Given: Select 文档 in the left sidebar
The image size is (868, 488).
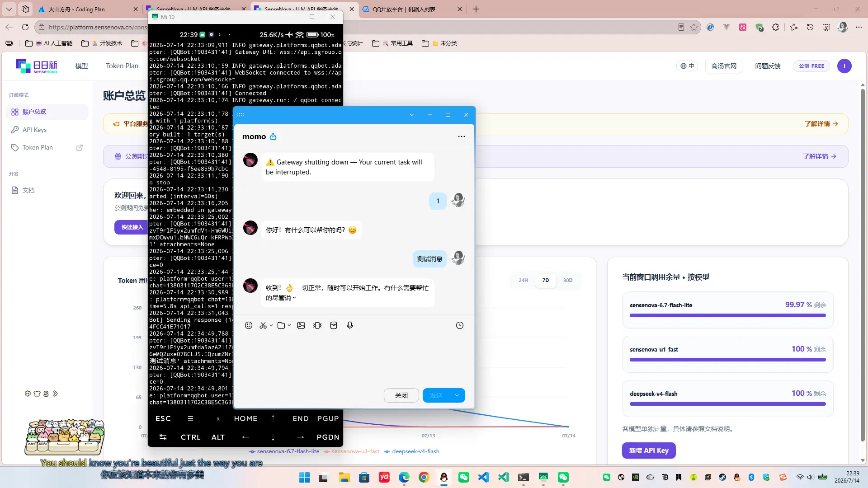Looking at the screenshot, I should [47, 190].
